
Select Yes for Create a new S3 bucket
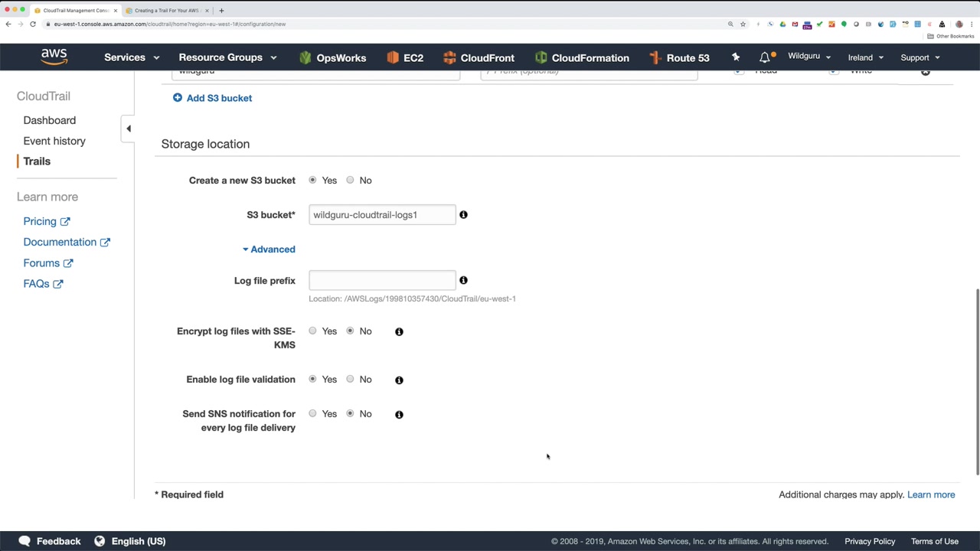[x=312, y=180]
